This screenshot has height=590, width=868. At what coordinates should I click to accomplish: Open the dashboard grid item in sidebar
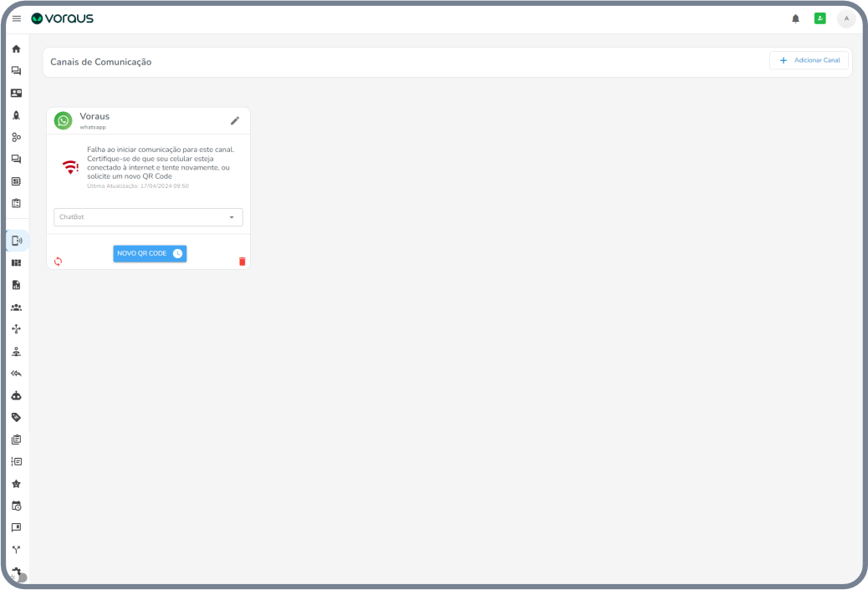coord(16,262)
